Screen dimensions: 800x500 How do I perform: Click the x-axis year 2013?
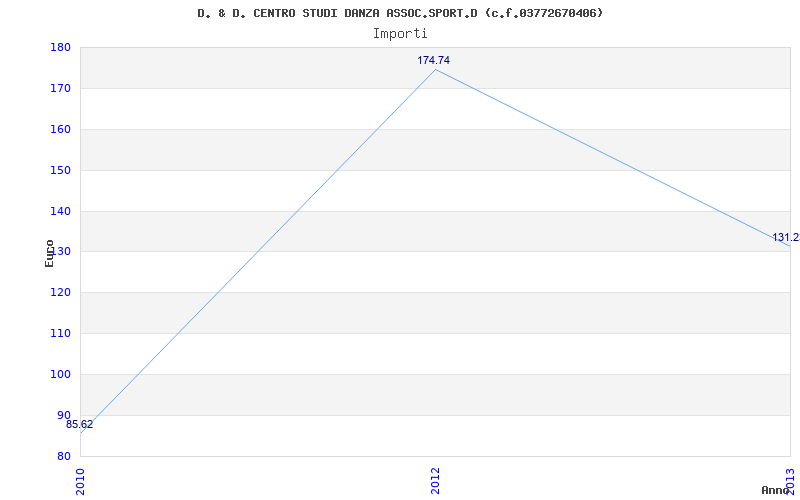tap(790, 482)
